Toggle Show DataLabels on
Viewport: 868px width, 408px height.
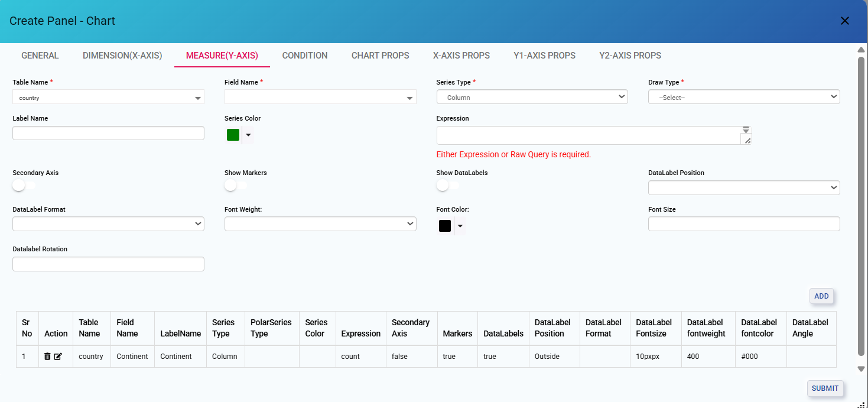[x=447, y=186]
